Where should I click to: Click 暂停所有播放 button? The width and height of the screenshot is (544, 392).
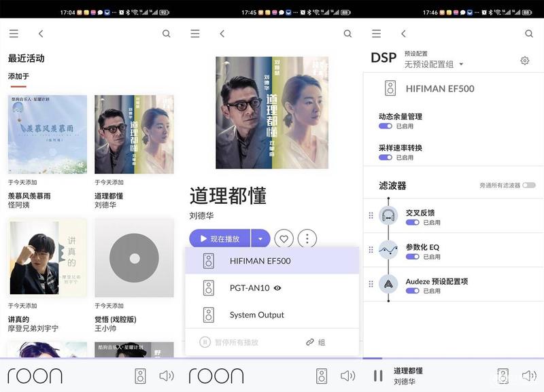[x=229, y=342]
